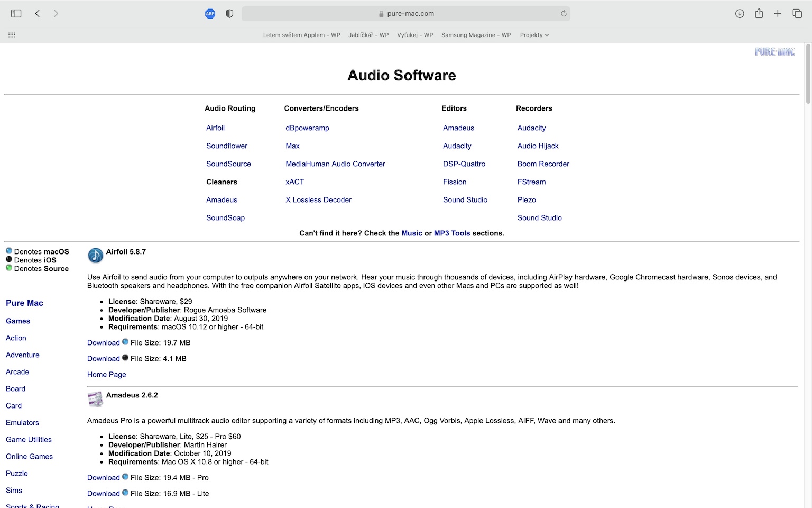Viewport: 812px width, 508px height.
Task: Download Airfoil 19.7 MB macOS file
Action: [104, 343]
